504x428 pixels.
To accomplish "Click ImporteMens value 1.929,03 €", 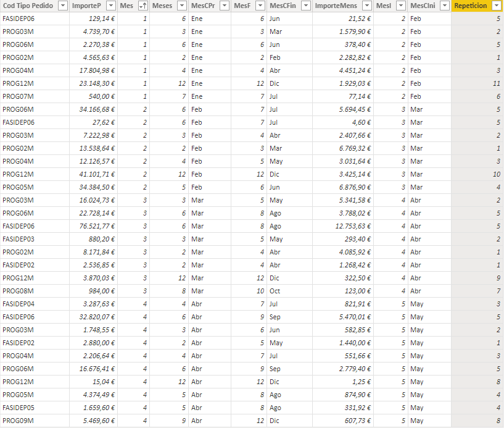I will pos(343,83).
